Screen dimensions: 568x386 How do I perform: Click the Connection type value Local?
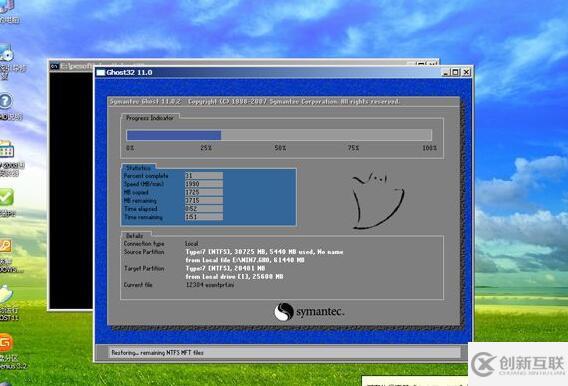click(192, 244)
